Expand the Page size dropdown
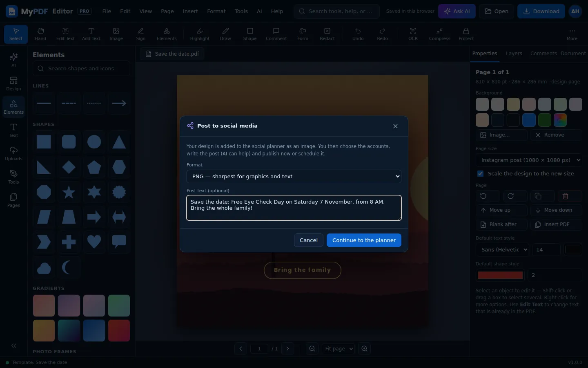Image resolution: width=588 pixels, height=368 pixels. click(529, 160)
